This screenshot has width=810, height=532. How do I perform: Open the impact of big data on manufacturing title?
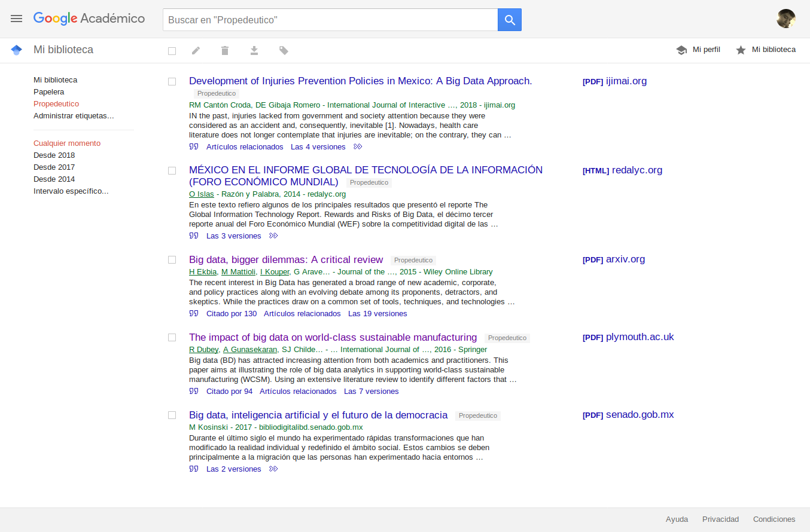tap(333, 337)
